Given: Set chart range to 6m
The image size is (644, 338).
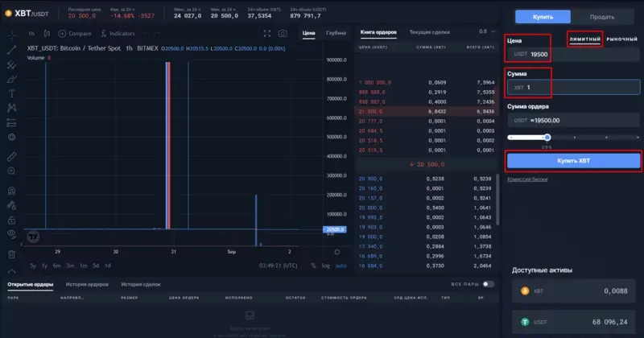Looking at the screenshot, I should click(x=56, y=266).
